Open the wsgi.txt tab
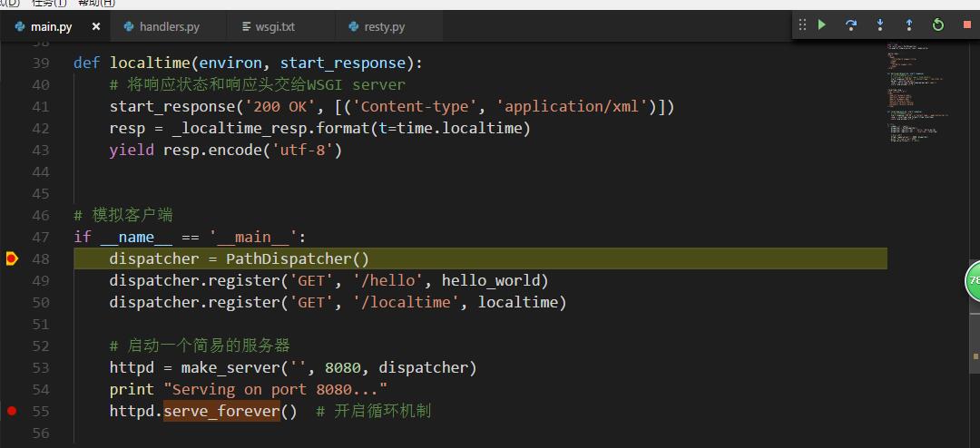Viewport: 980px width, 448px height. 268,27
